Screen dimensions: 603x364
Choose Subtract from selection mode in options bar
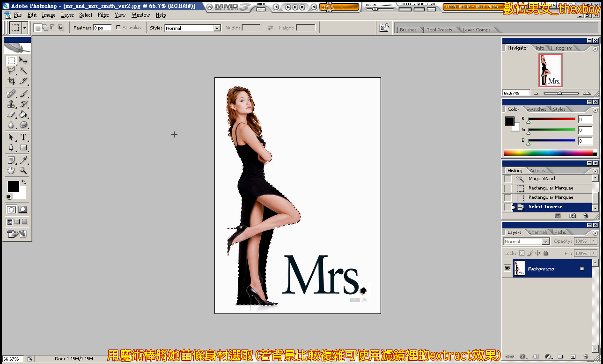53,28
